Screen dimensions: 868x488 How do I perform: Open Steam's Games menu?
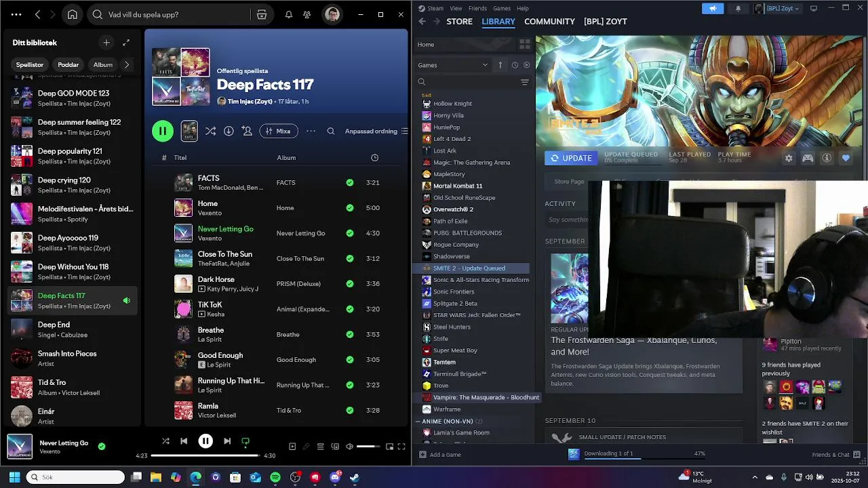(x=502, y=8)
